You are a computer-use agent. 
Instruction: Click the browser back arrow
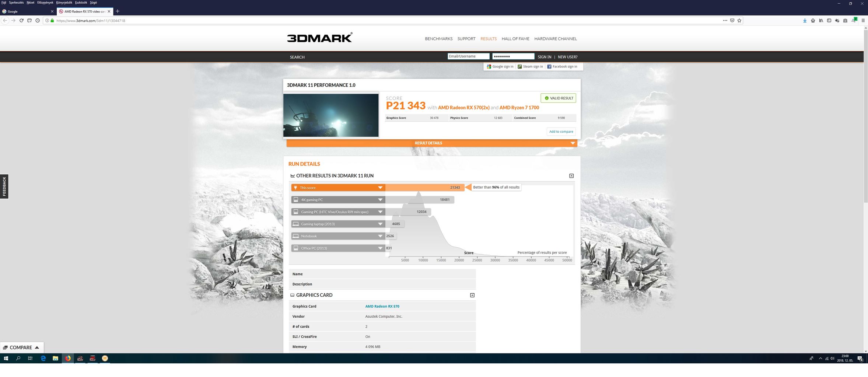[x=5, y=21]
